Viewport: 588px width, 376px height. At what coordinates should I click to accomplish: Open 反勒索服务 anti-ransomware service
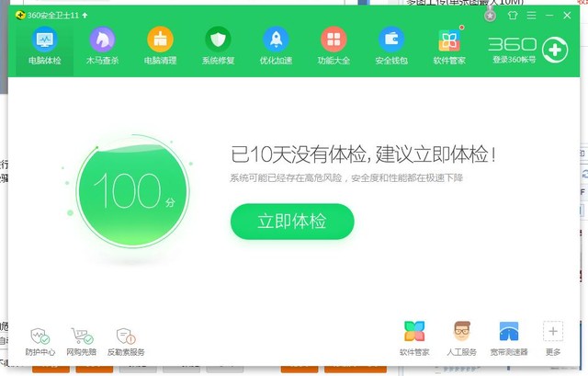(126, 342)
